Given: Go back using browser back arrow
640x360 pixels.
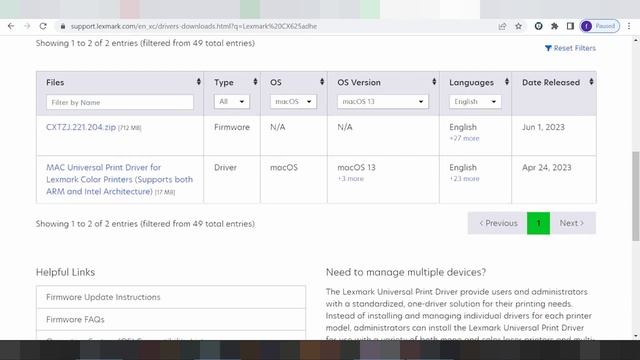Looking at the screenshot, I should 11,26.
